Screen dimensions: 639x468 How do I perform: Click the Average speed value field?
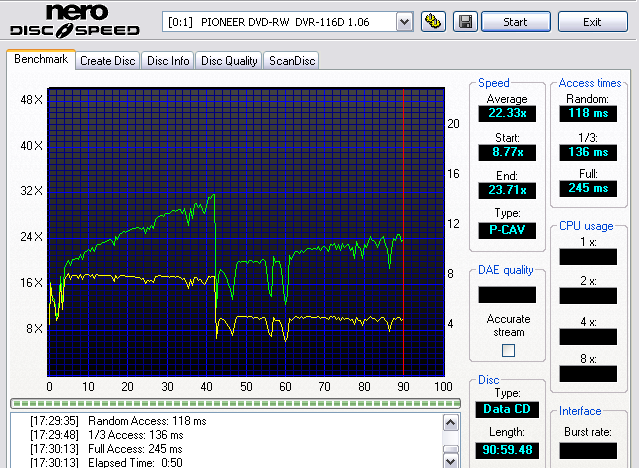pos(507,115)
